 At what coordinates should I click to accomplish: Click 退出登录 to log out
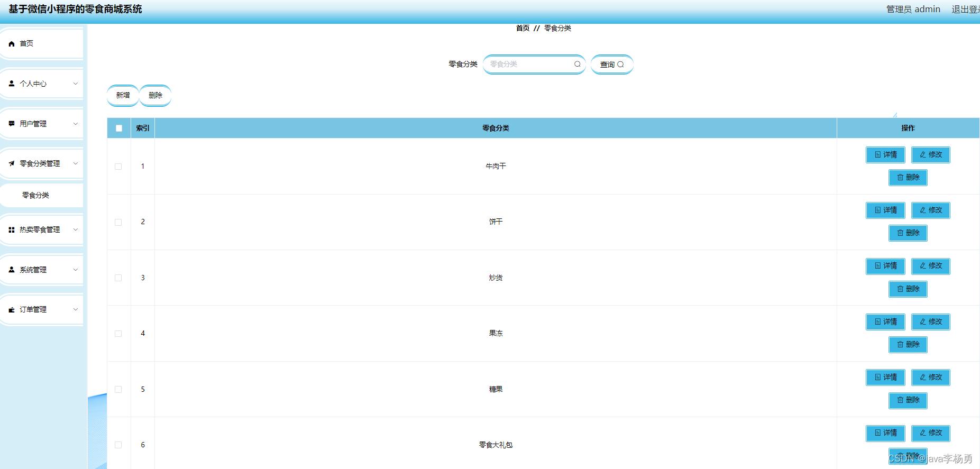tap(966, 10)
